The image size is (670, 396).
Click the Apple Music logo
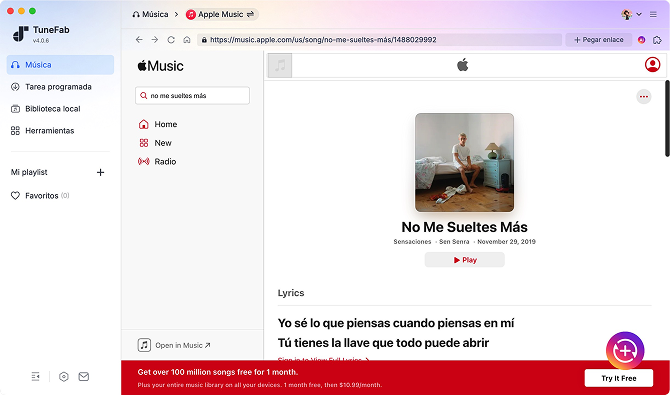[160, 66]
